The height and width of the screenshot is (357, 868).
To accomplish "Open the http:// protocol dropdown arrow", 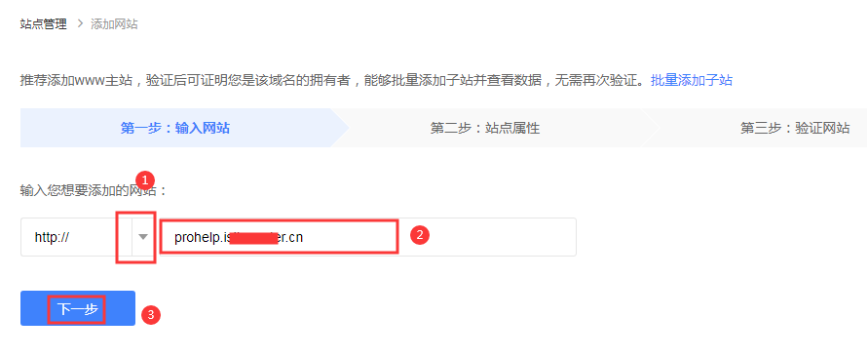I will tap(143, 237).
